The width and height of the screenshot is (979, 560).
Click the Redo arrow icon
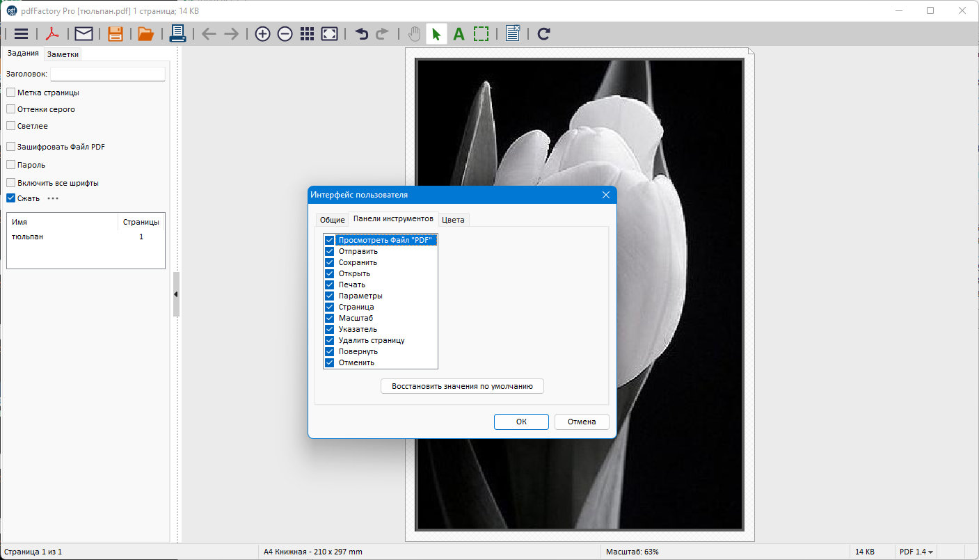[382, 33]
